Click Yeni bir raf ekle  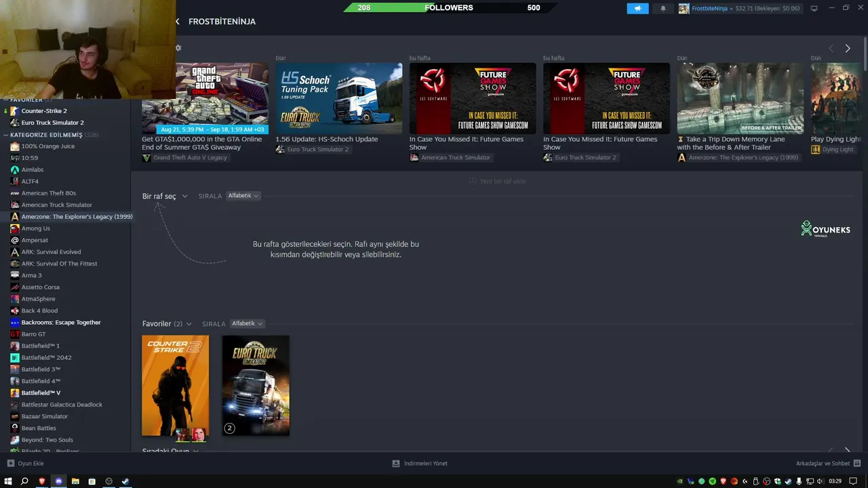tap(498, 181)
